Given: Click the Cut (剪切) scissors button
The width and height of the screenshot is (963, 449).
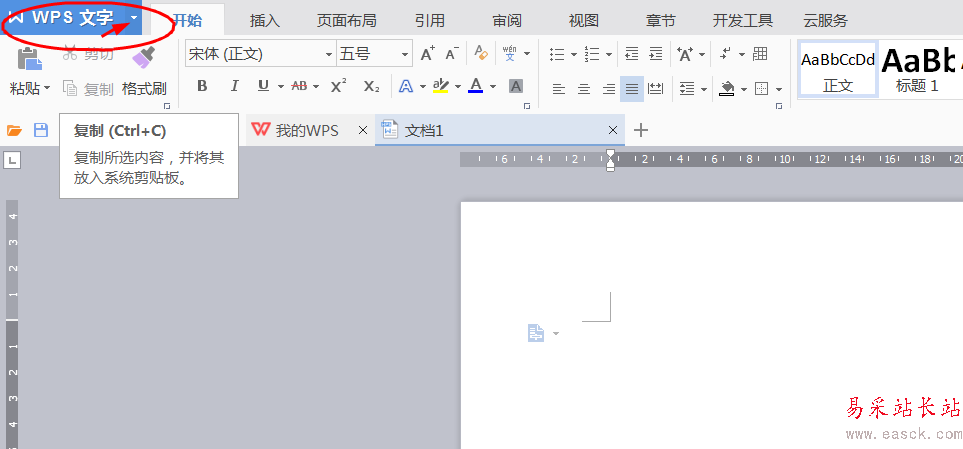Looking at the screenshot, I should 88,54.
